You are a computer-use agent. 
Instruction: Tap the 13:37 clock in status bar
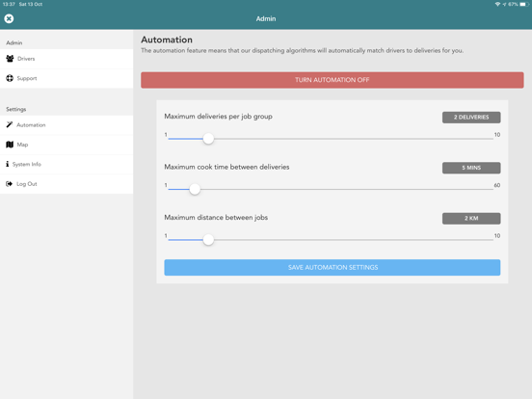[8, 4]
